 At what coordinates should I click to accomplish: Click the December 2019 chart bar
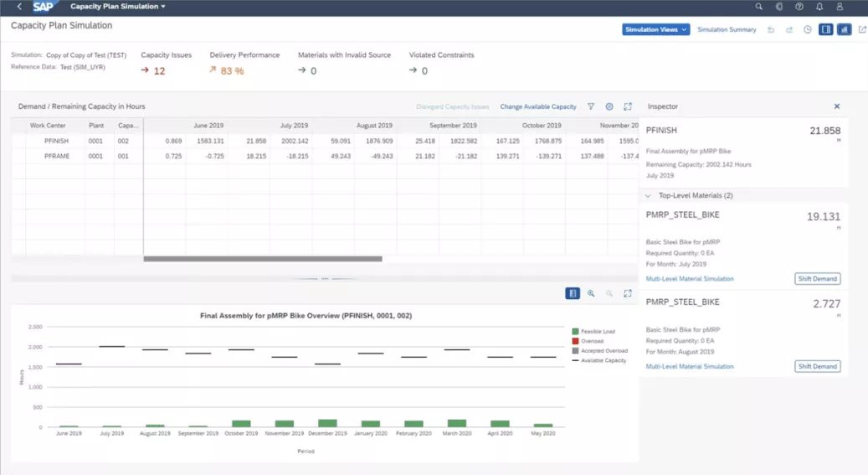point(328,423)
